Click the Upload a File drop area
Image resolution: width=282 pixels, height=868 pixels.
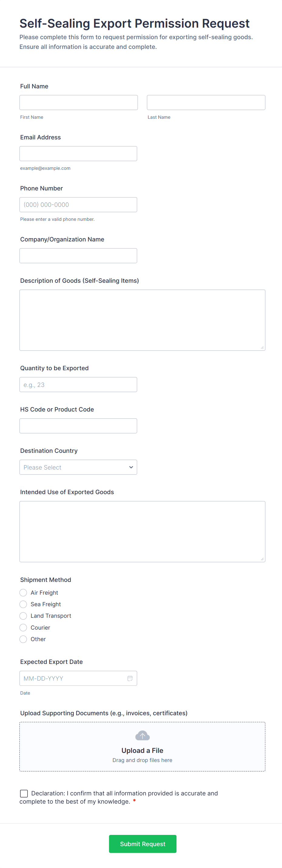[x=142, y=746]
